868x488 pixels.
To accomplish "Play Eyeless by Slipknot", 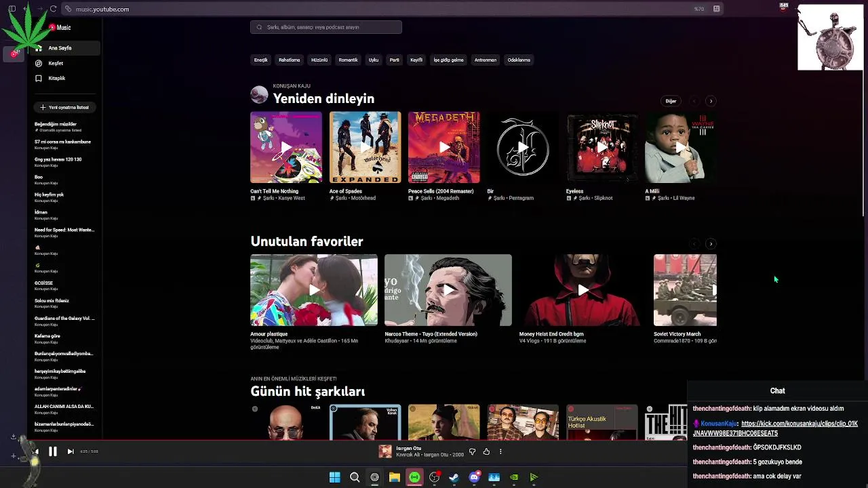I will (602, 148).
